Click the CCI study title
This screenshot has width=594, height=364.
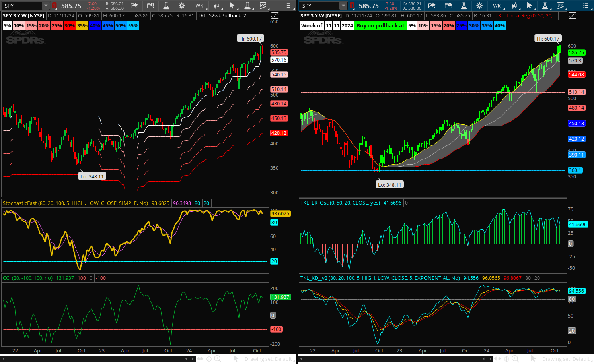click(27, 278)
